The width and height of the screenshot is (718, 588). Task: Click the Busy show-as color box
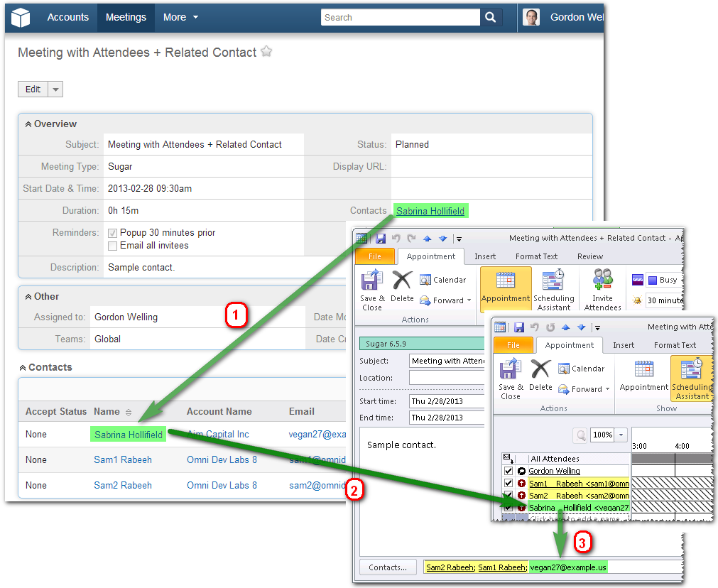[653, 281]
